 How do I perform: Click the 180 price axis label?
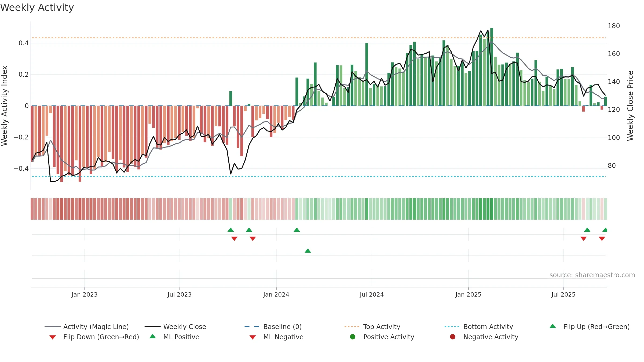[614, 26]
